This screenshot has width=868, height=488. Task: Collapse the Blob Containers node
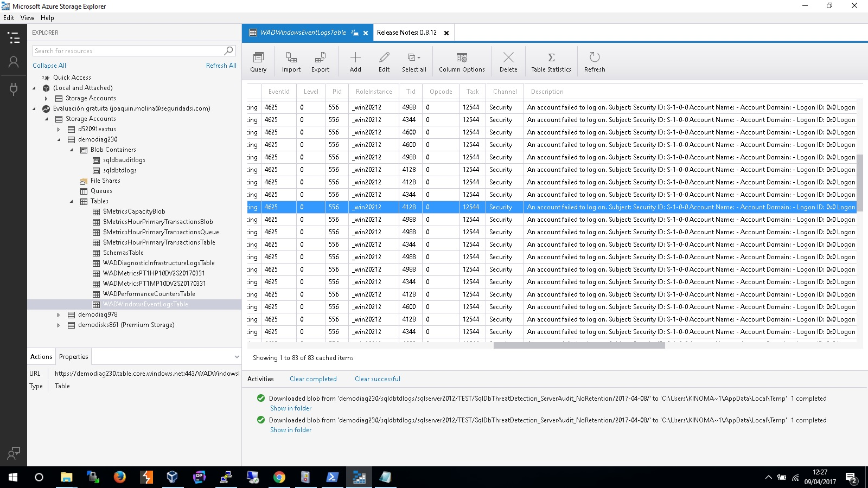(72, 150)
